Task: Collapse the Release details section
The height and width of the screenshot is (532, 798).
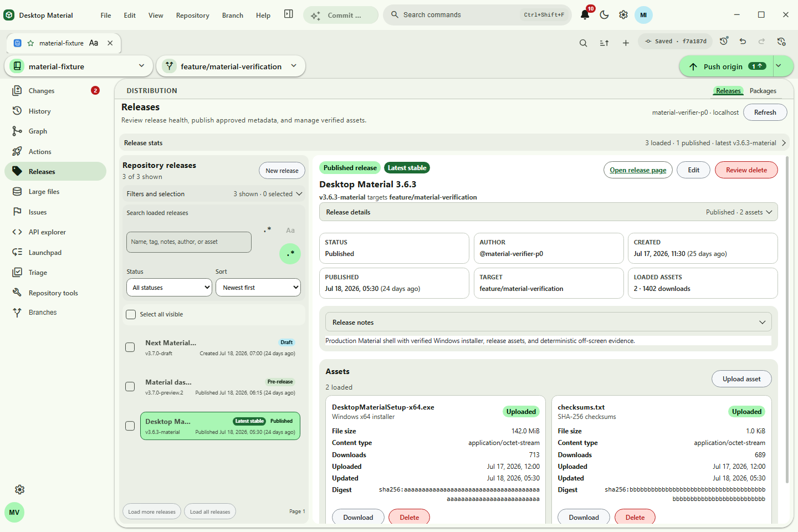Action: (549, 212)
